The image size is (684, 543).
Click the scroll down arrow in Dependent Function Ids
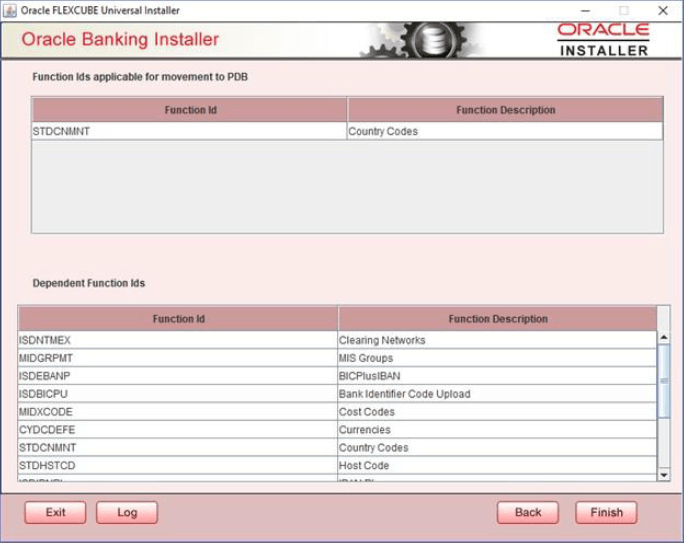tap(663, 475)
